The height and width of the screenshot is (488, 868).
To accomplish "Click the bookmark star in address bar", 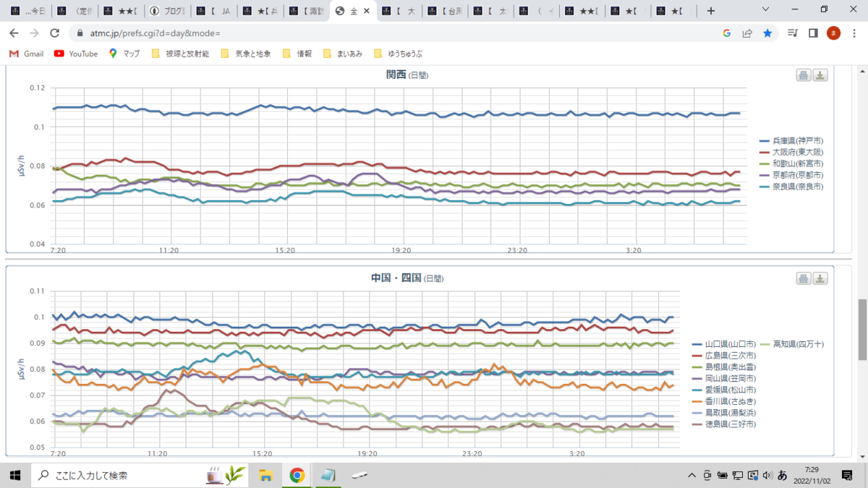I will [767, 33].
